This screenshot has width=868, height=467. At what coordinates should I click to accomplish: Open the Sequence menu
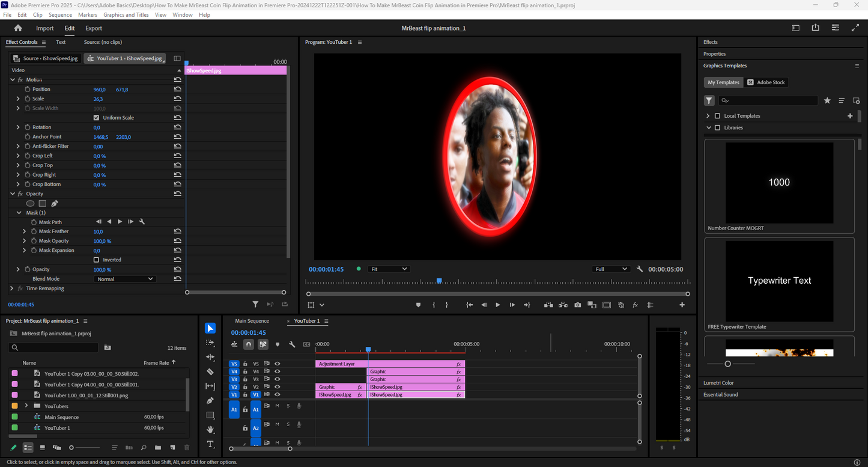click(x=60, y=14)
